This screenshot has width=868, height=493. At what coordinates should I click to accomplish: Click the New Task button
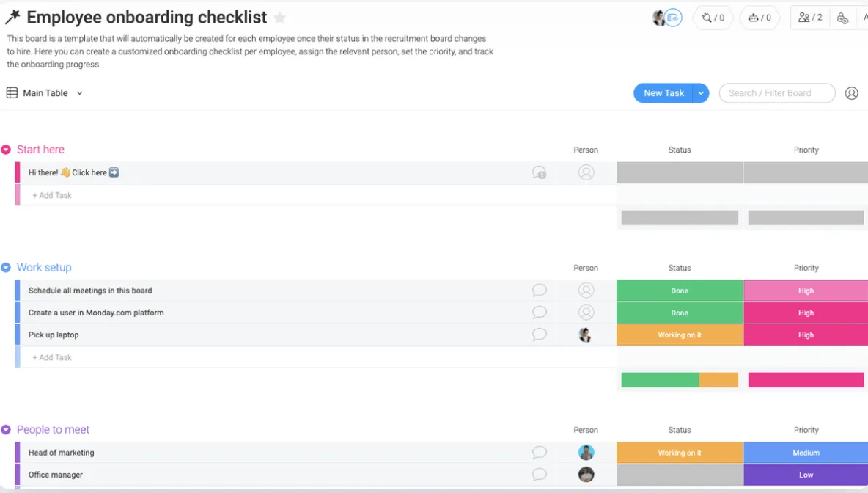(x=663, y=93)
